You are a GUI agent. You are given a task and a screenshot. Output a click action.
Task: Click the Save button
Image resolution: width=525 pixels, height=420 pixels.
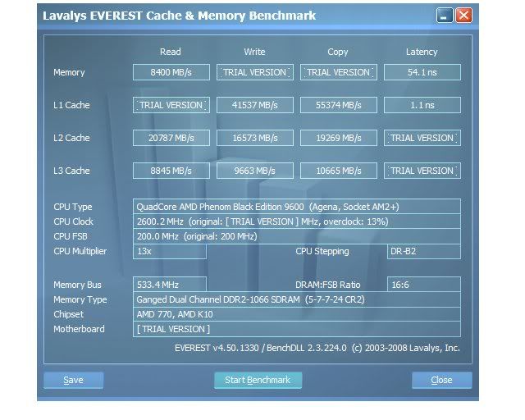coord(73,380)
